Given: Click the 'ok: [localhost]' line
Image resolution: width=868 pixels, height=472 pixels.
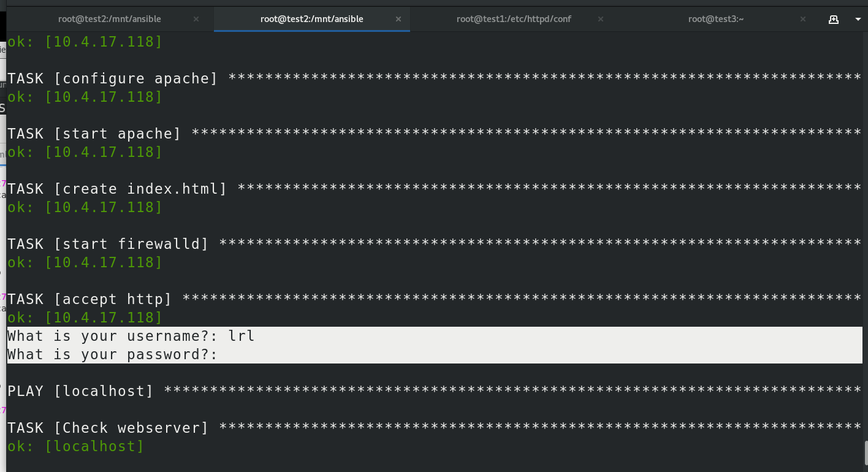Looking at the screenshot, I should point(76,446).
